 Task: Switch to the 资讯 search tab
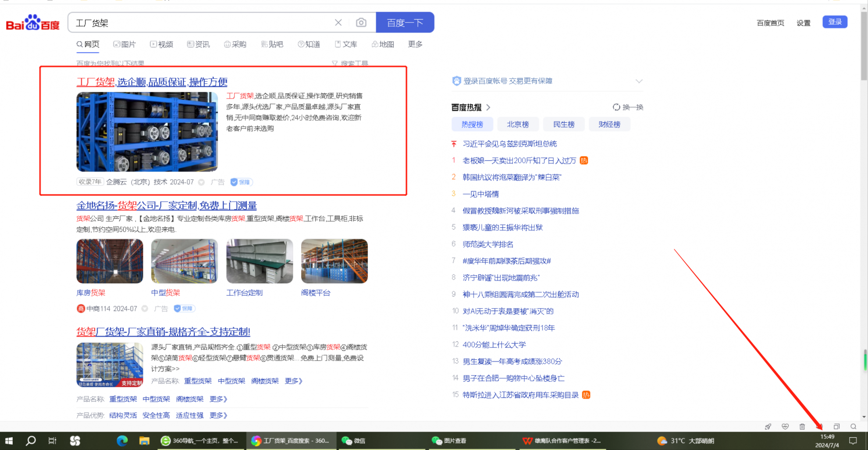coord(199,44)
